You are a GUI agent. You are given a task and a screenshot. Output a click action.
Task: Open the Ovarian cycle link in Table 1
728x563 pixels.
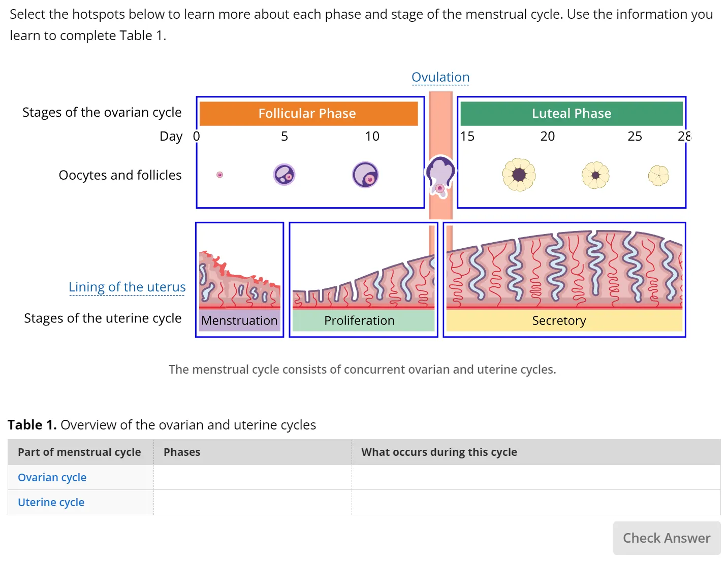click(52, 477)
